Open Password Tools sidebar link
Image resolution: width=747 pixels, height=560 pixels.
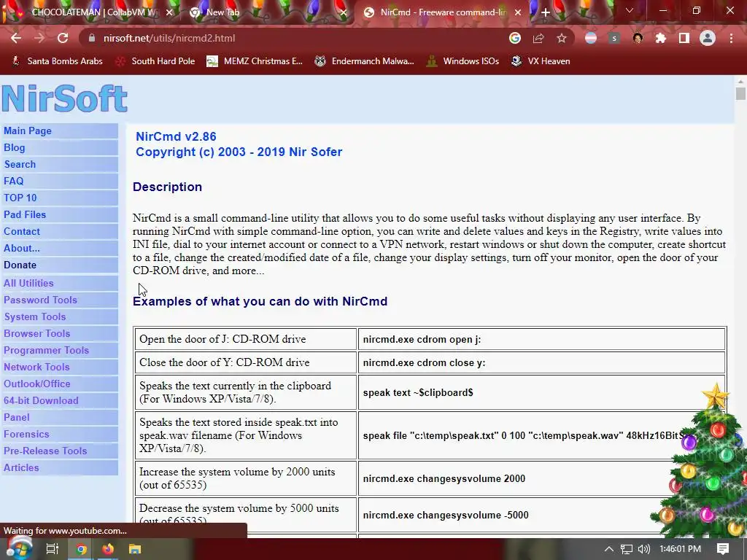[x=41, y=300]
